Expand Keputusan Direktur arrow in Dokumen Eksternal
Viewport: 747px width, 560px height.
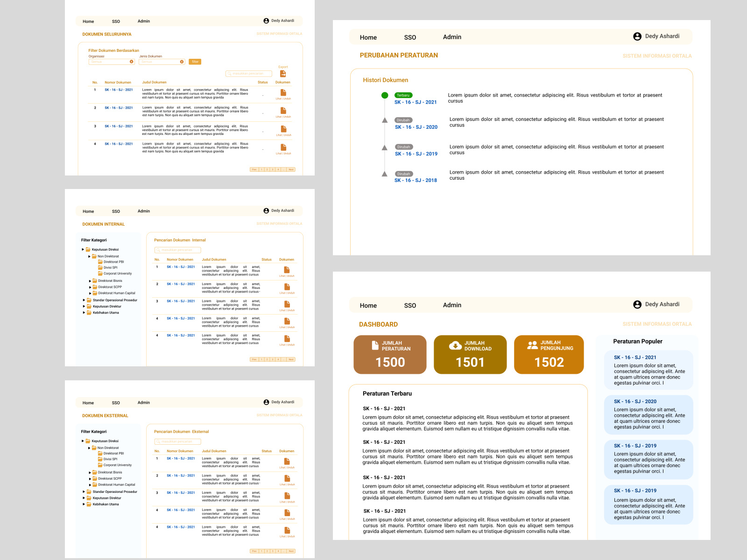(x=84, y=498)
